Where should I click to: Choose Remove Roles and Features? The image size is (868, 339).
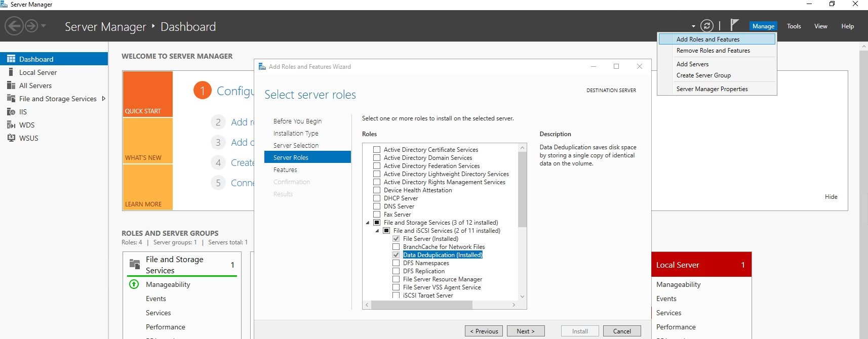click(x=713, y=51)
